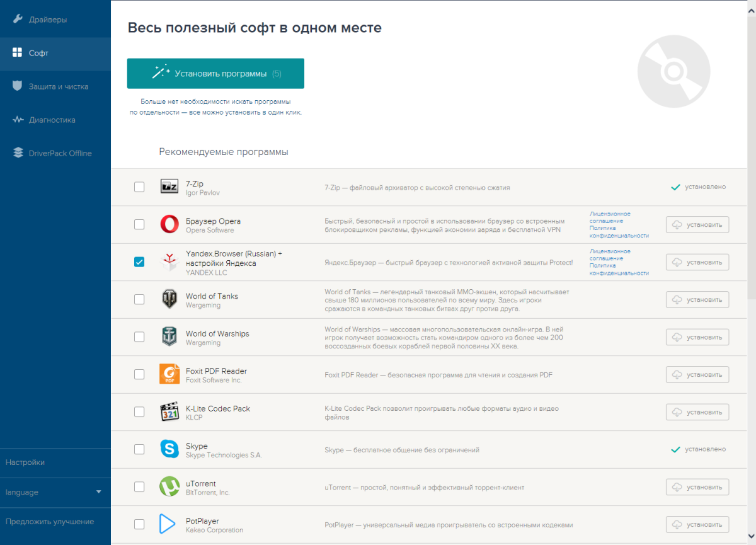Open Настройки in the sidebar
This screenshot has height=545, width=756.
[55, 462]
